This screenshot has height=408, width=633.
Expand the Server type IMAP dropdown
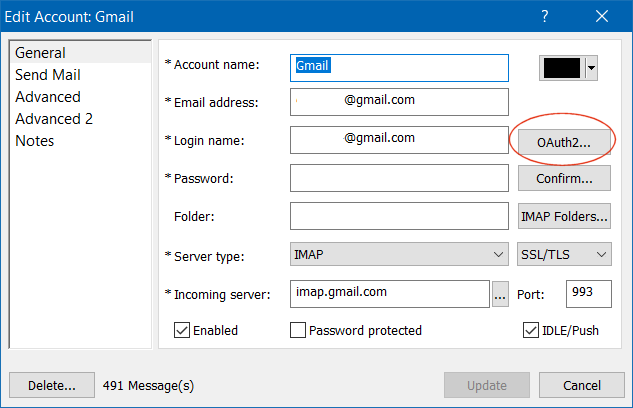coord(399,254)
